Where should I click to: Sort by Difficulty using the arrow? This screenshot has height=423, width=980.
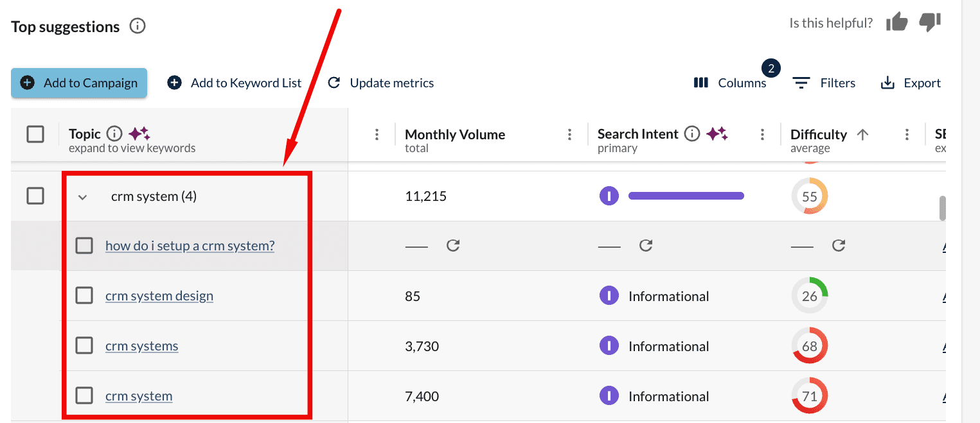[x=862, y=134]
